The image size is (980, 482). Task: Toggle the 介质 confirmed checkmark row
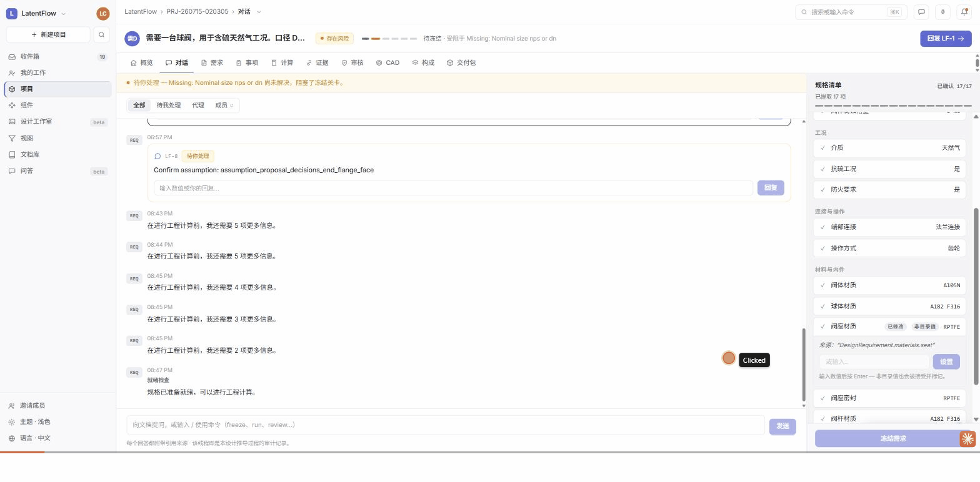point(889,148)
